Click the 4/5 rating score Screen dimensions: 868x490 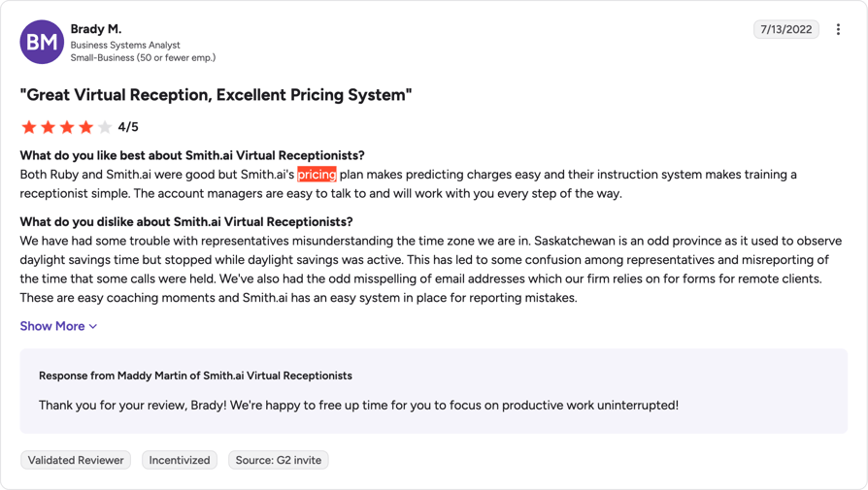point(128,127)
